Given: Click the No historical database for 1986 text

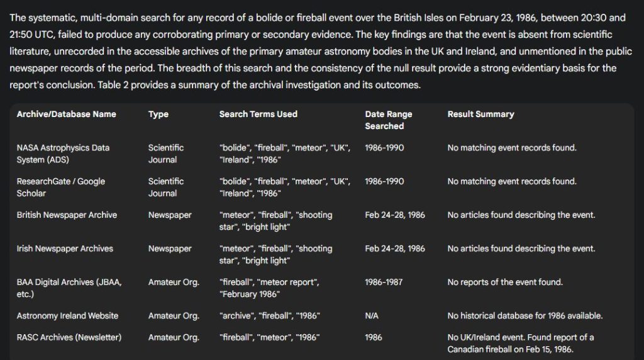Looking at the screenshot, I should 525,315.
